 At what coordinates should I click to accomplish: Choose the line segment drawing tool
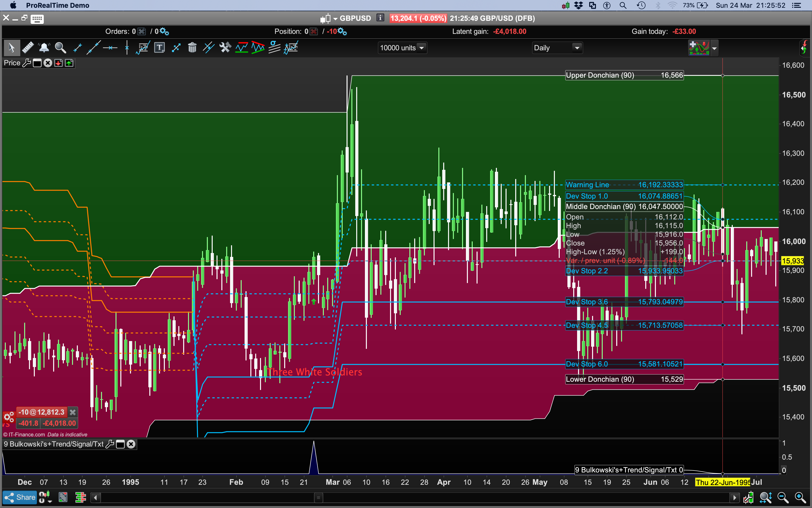coord(77,48)
